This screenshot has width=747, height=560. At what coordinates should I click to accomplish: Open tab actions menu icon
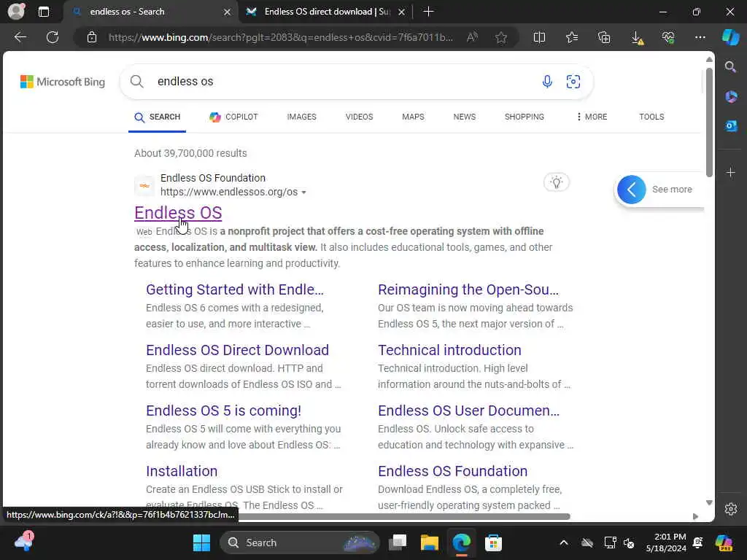(43, 12)
